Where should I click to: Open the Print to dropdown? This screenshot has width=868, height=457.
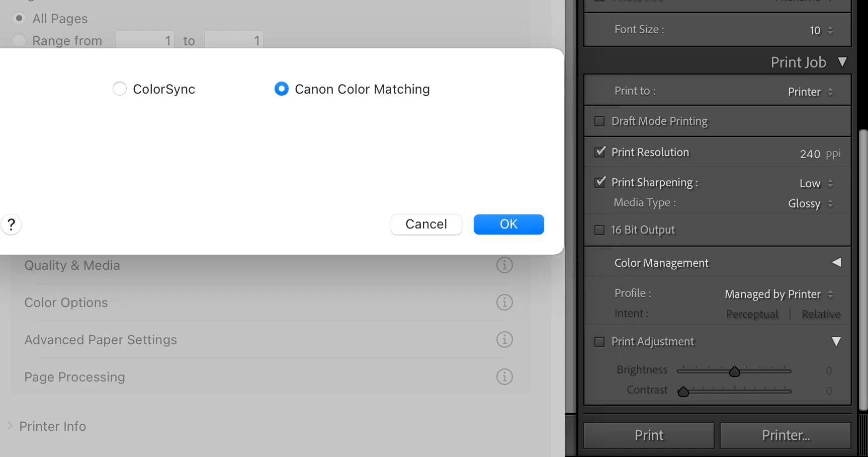(x=810, y=92)
